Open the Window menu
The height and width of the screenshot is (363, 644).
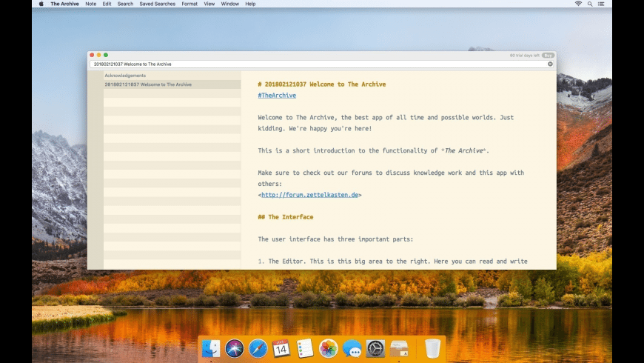click(x=230, y=4)
